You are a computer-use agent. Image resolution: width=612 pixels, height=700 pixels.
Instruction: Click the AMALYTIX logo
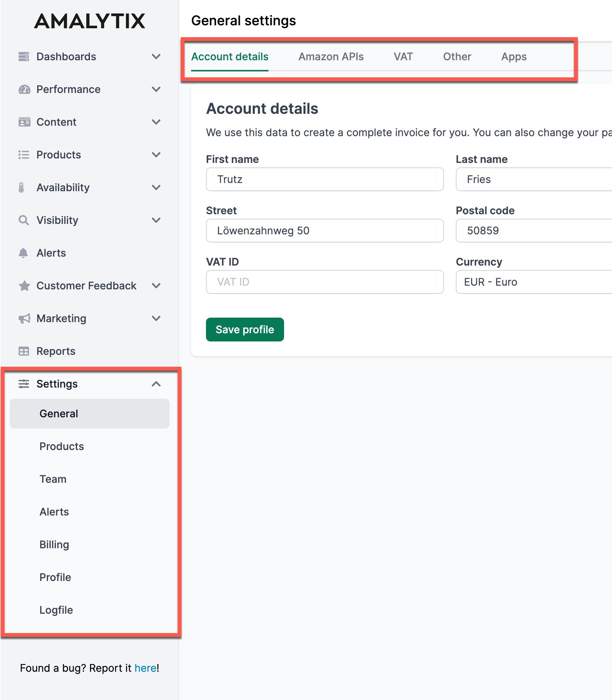[x=90, y=21]
